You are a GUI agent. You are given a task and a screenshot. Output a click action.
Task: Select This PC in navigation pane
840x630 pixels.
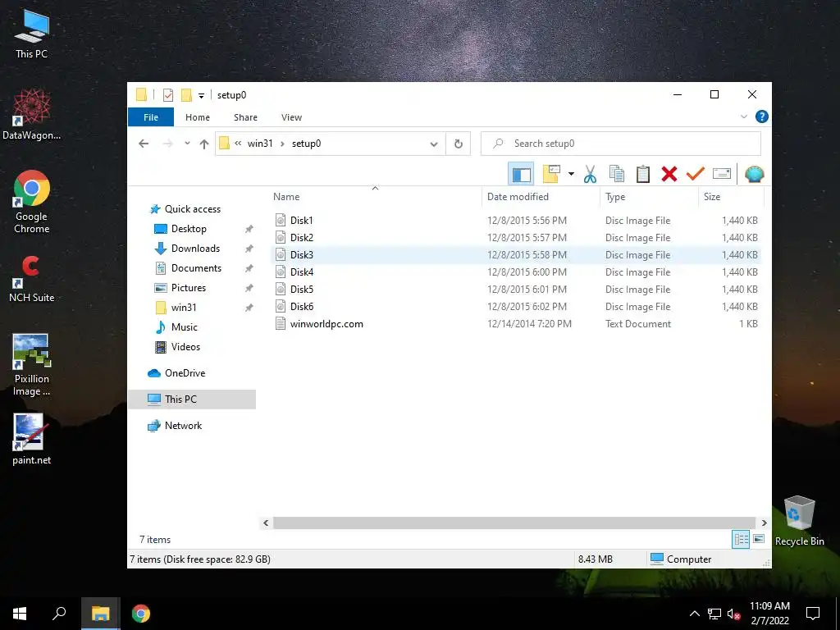pos(180,399)
